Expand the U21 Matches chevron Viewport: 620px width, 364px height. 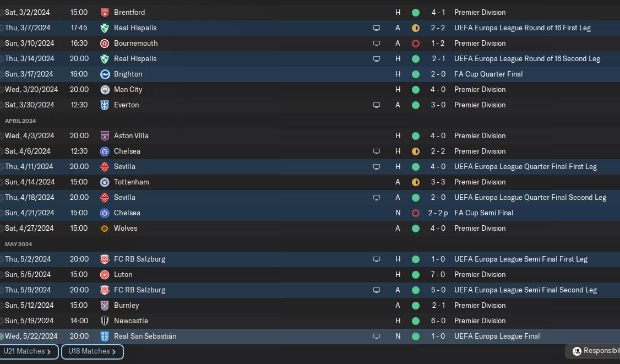49,351
